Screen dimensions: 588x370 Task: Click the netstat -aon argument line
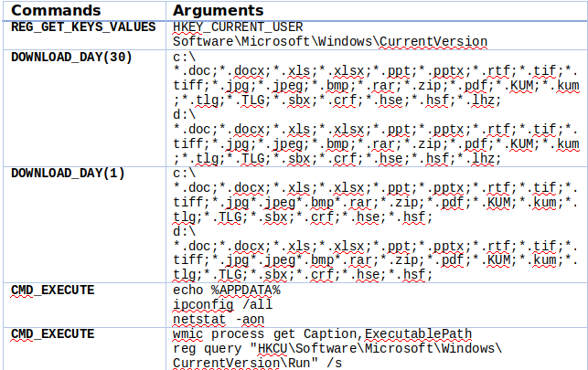219,319
